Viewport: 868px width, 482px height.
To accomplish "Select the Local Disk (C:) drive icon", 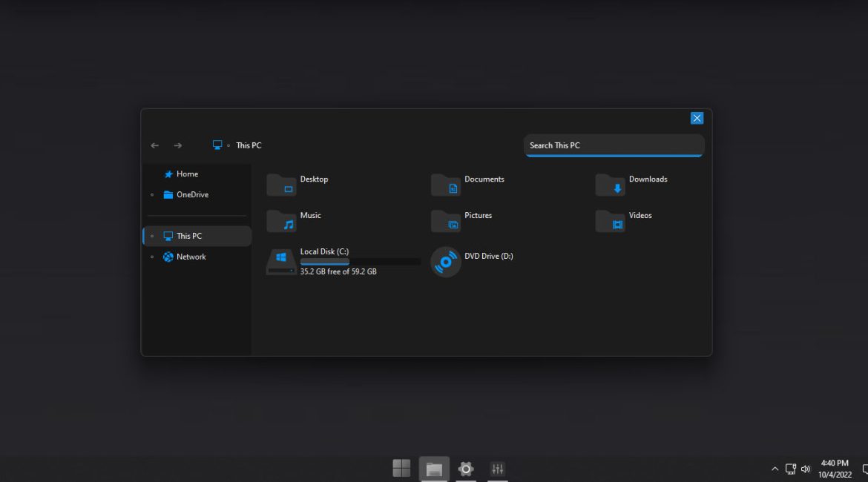I will click(281, 262).
